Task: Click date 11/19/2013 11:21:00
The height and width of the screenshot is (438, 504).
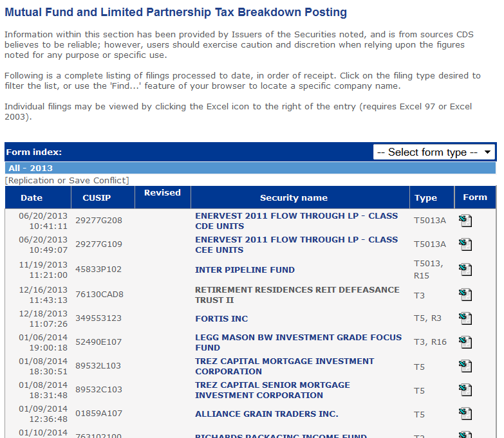Action: click(x=43, y=269)
